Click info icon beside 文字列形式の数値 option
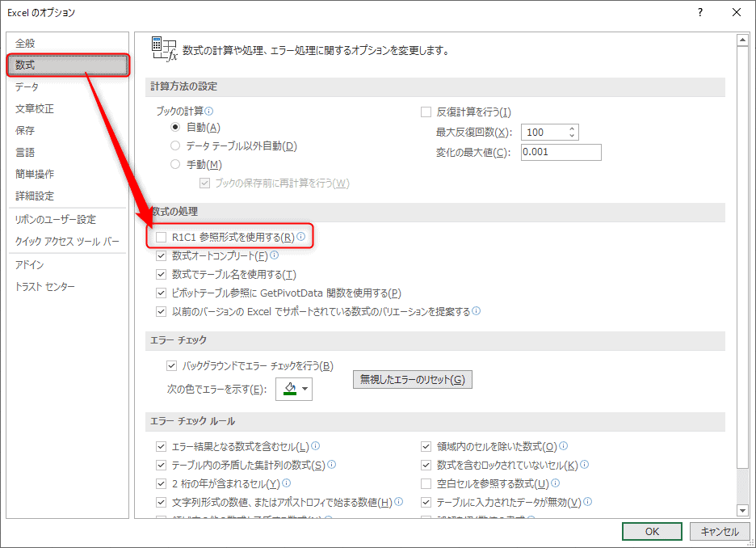Image resolution: width=756 pixels, height=548 pixels. pyautogui.click(x=399, y=502)
